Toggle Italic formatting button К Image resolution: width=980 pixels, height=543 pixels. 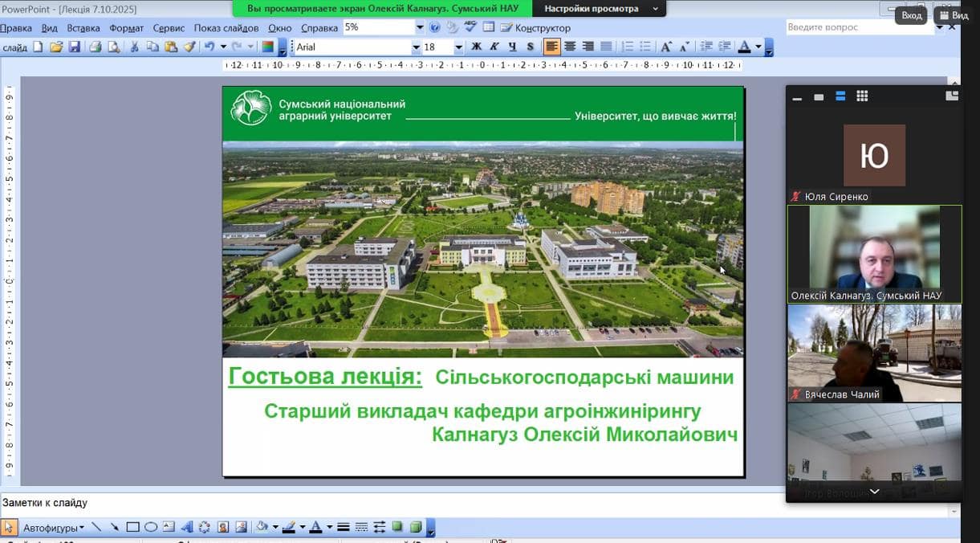point(494,47)
